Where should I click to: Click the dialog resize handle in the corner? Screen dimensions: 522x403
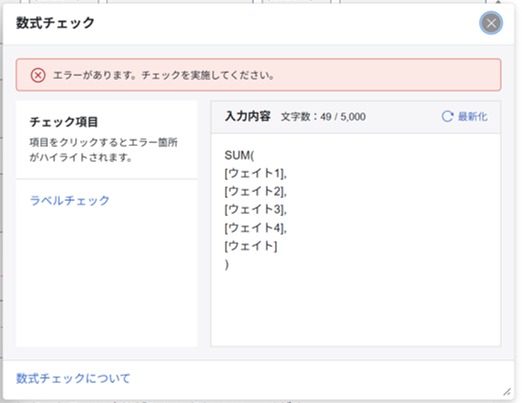507,392
